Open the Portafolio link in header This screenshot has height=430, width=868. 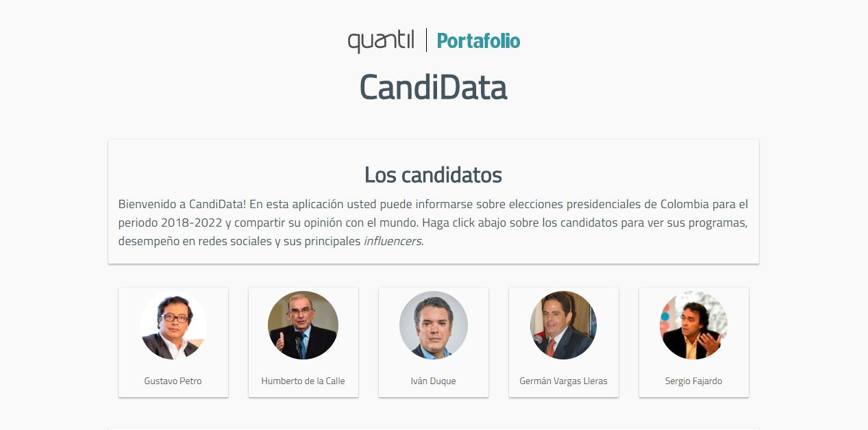click(478, 41)
